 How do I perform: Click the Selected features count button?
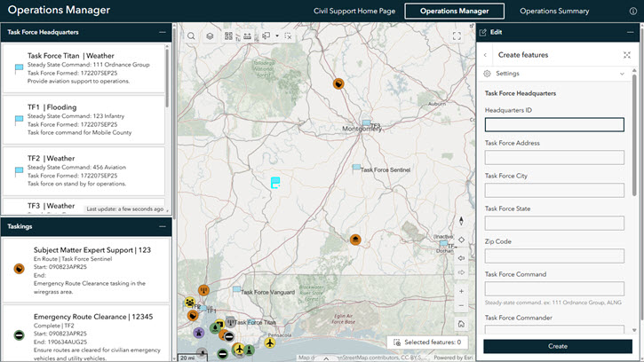[x=427, y=342]
